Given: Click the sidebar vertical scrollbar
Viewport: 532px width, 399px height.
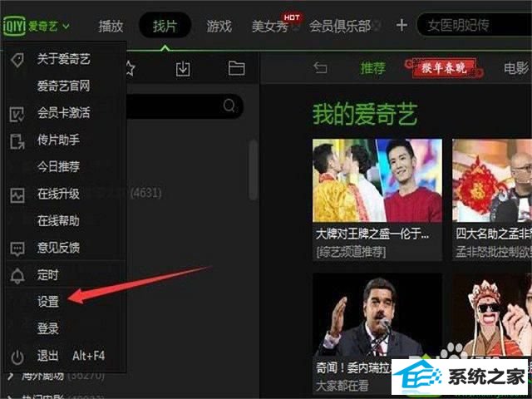Looking at the screenshot, I should 253,170.
